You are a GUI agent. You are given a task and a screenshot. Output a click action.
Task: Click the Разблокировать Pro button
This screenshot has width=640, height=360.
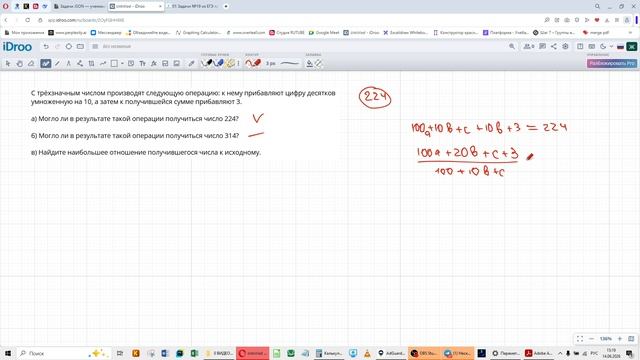(x=611, y=64)
